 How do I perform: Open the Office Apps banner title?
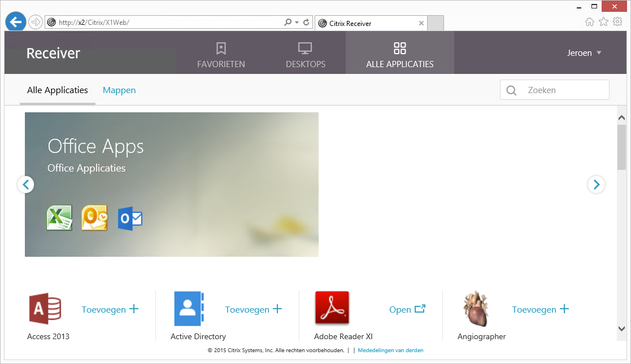point(95,146)
